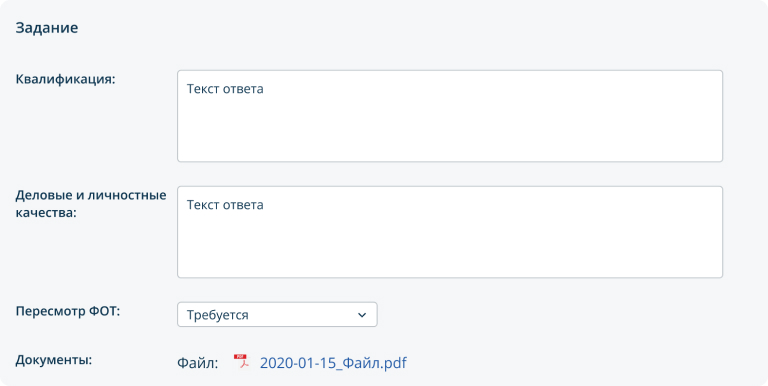Open the Adobe PDF icon next to Файл

coord(241,362)
